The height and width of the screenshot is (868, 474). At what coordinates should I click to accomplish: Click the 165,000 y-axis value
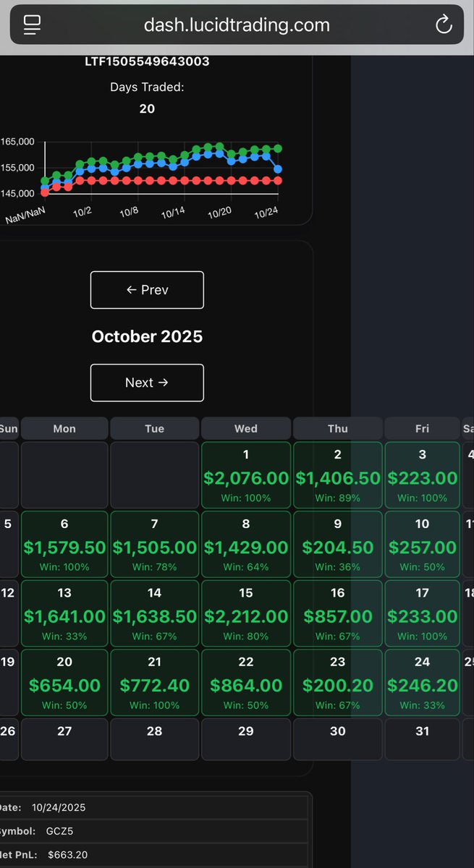click(17, 142)
